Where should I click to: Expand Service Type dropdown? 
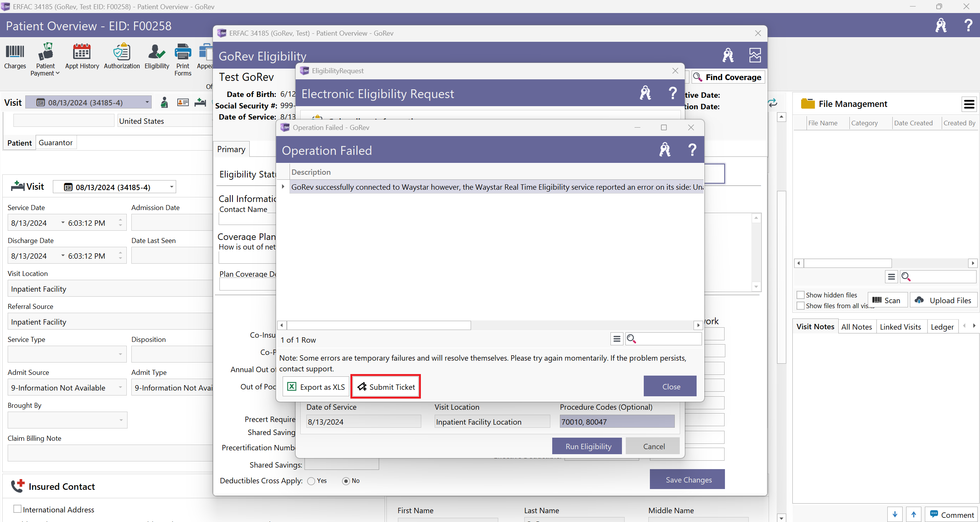[120, 354]
